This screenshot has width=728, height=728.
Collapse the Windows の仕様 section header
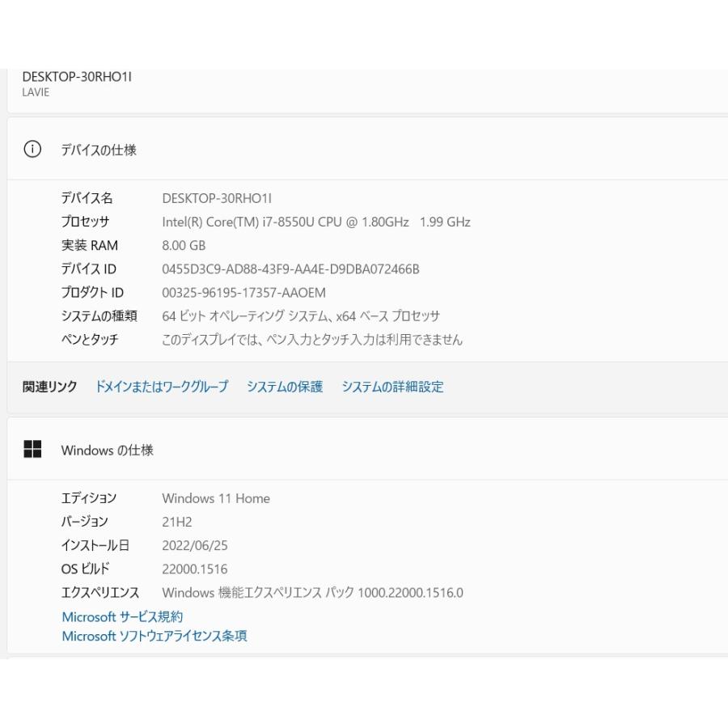pyautogui.click(x=367, y=450)
